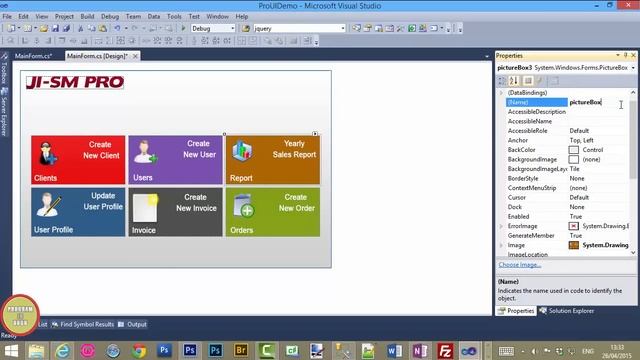The height and width of the screenshot is (360, 640).
Task: Click the Paste icon in the toolbar
Action: coord(103,28)
